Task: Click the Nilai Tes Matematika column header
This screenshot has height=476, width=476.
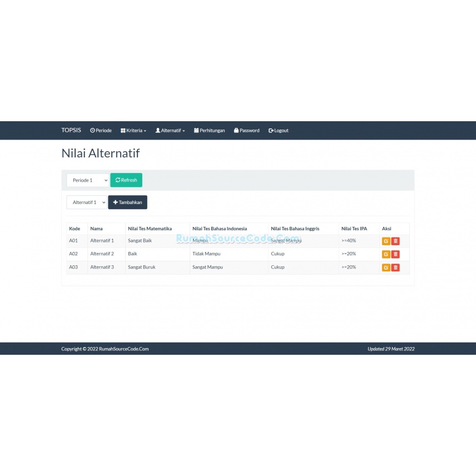Action: (x=150, y=229)
